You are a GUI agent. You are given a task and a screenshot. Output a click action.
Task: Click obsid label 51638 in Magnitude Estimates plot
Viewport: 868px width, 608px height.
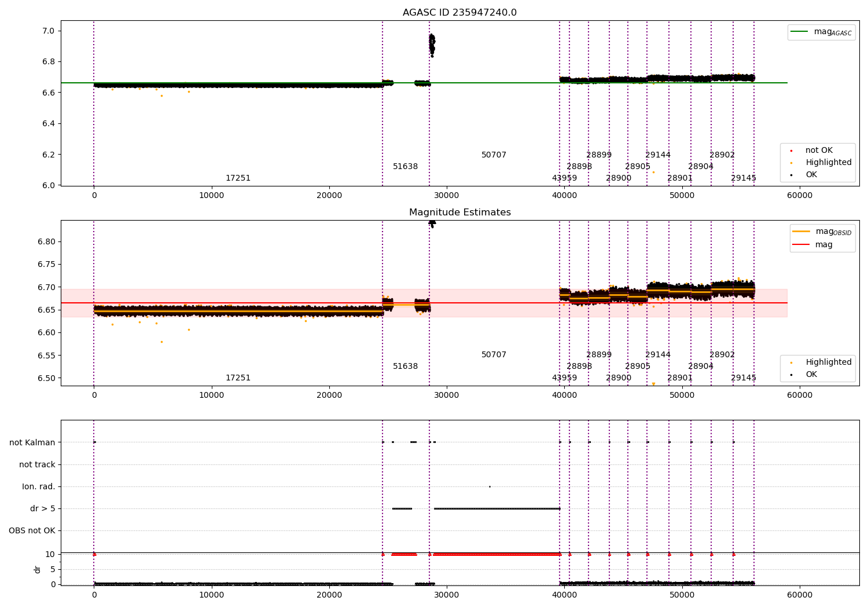coord(405,367)
